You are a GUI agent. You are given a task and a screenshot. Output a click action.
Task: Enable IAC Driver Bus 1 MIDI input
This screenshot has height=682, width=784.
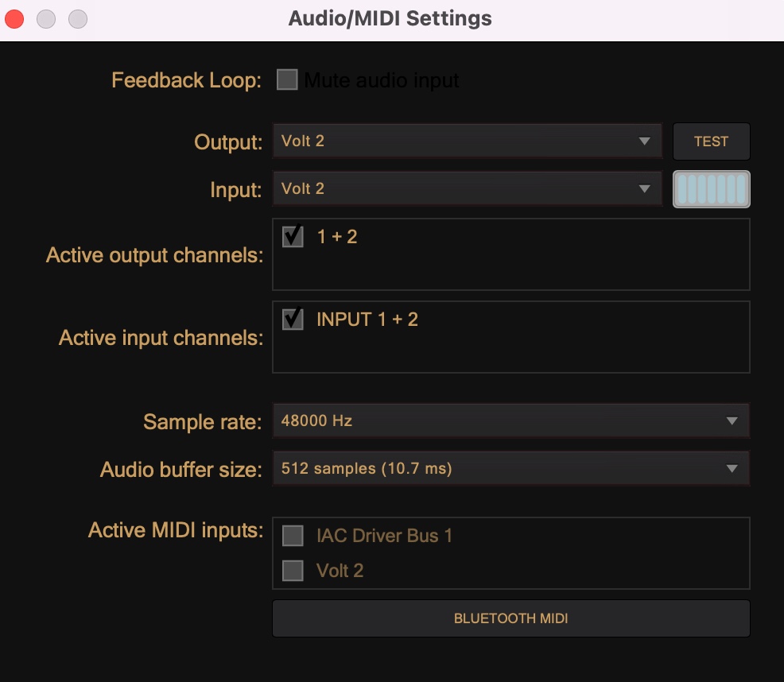(x=293, y=536)
